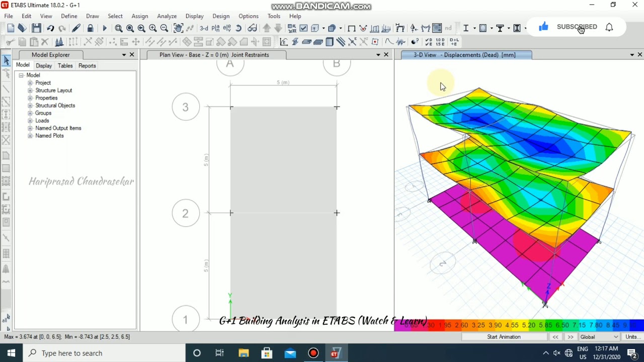
Task: Open the File menu
Action: click(x=9, y=16)
